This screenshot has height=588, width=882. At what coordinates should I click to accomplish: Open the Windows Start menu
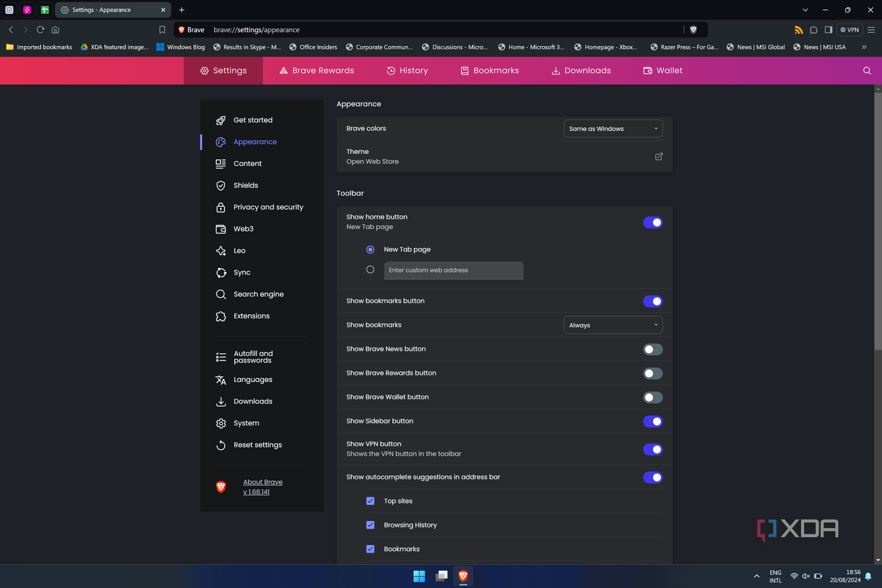coord(419,576)
